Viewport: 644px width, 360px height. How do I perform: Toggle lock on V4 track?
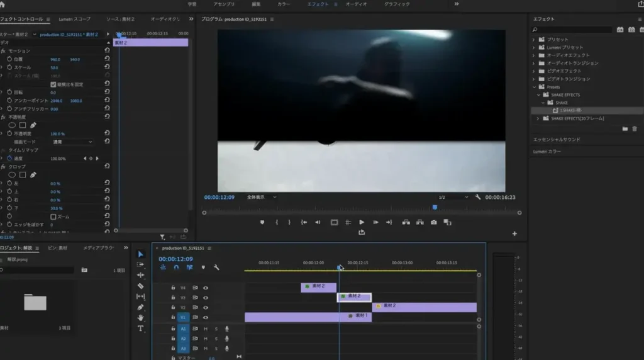[173, 288]
